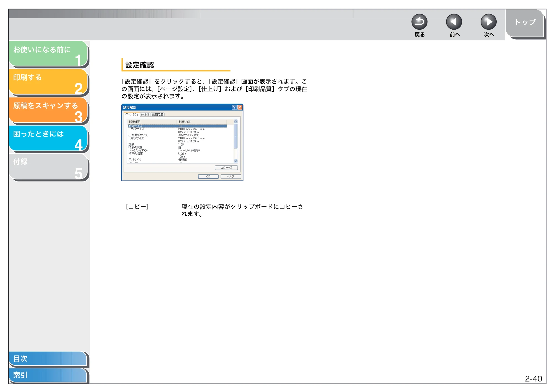Click the 設定確認 section heading
This screenshot has width=554, height=392.
pos(140,65)
